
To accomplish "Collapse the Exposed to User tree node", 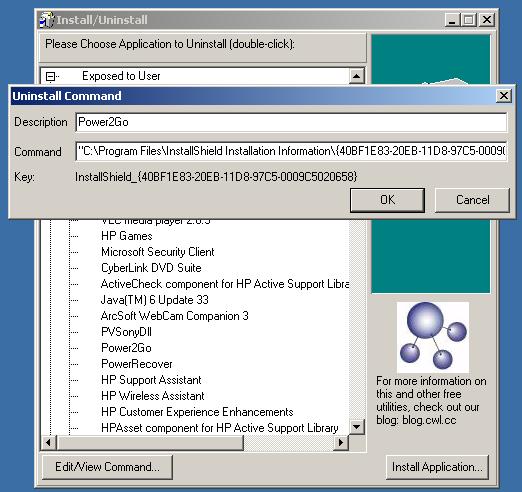I will point(50,77).
